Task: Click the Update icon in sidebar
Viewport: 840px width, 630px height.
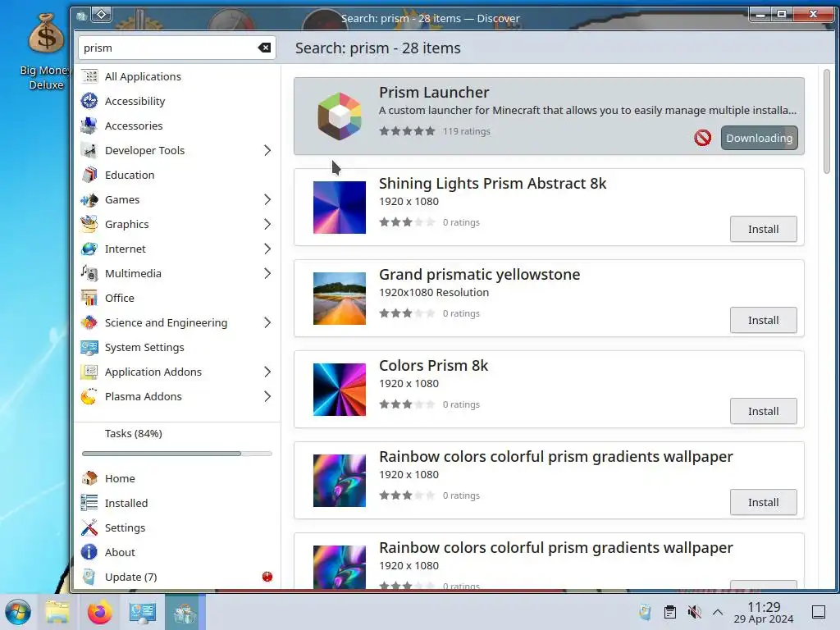Action: click(89, 577)
